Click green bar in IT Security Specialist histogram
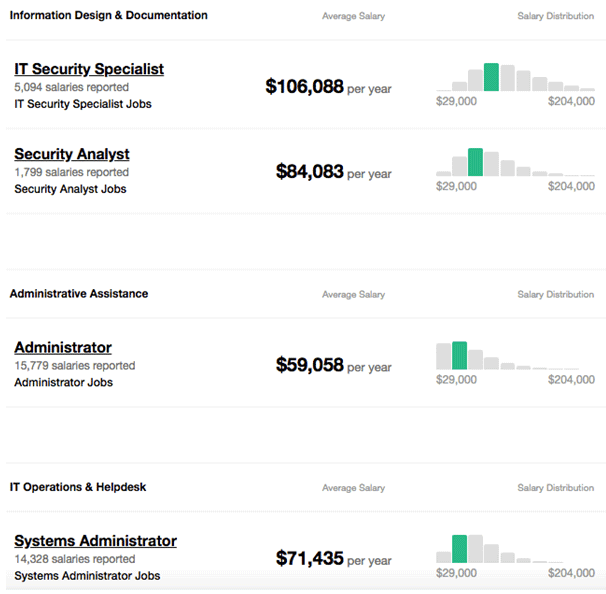This screenshot has height=594, width=606. [491, 77]
